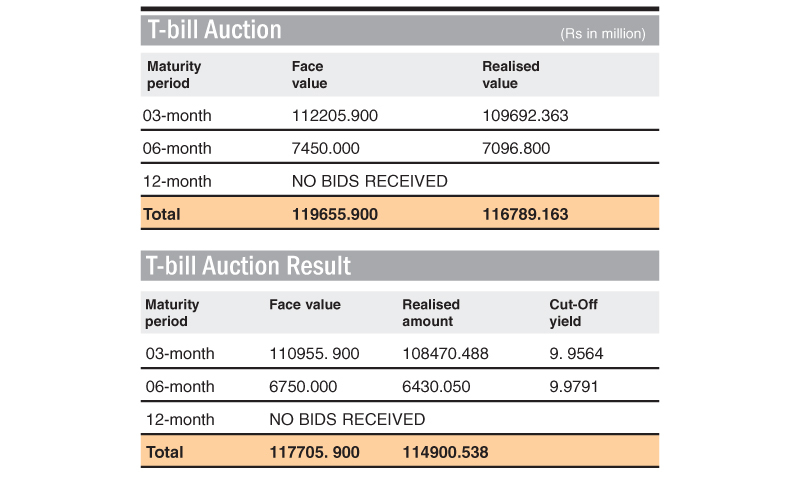Select the 108470.488 realised amount cell
This screenshot has height=480, width=800.
445,353
